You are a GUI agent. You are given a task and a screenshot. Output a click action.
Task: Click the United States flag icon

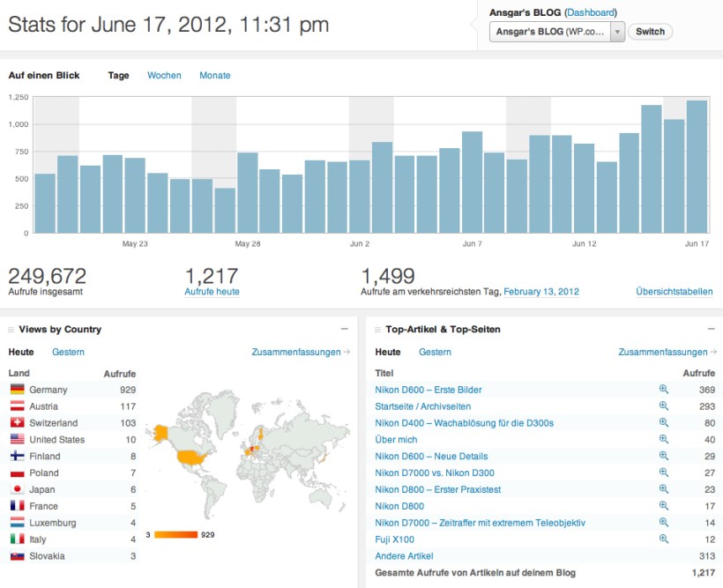(x=18, y=440)
